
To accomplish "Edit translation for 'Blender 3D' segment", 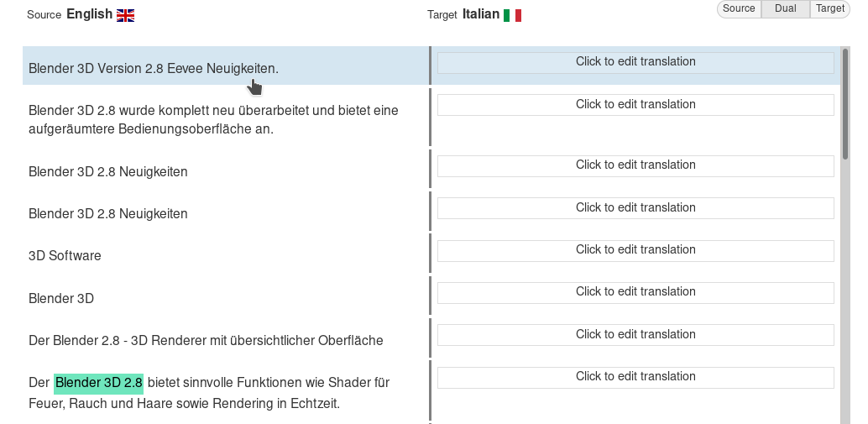I will coord(635,292).
